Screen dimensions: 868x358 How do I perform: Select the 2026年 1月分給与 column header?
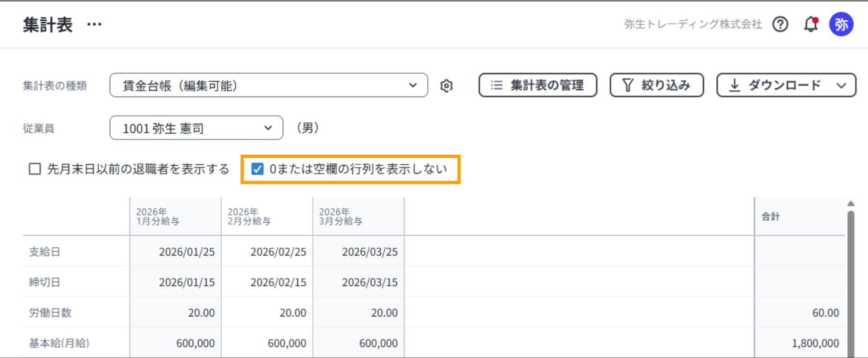175,216
